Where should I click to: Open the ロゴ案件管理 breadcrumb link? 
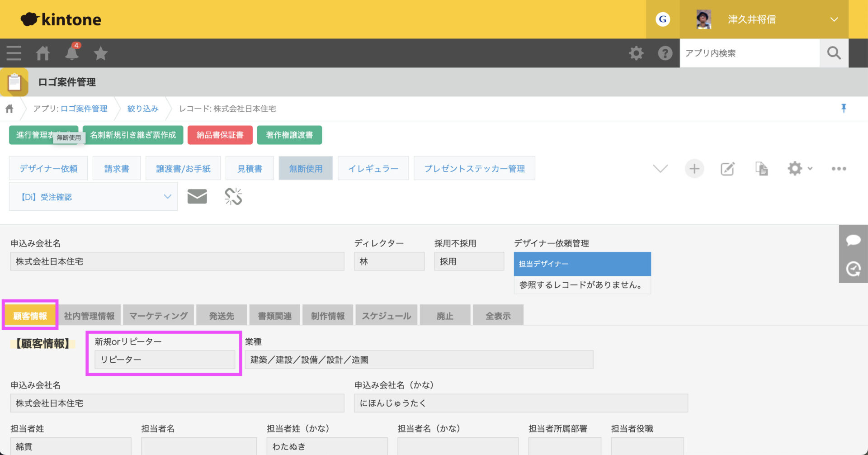84,109
